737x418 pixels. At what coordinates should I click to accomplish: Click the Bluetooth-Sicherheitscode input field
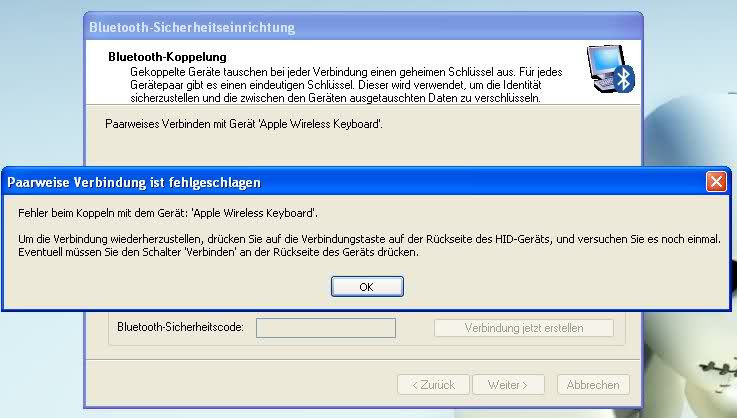pyautogui.click(x=326, y=328)
